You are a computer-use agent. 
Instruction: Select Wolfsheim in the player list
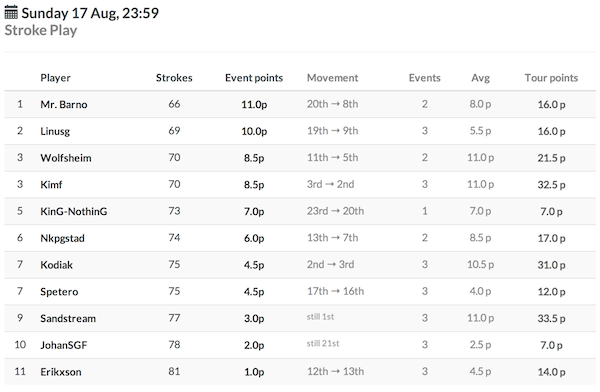[x=66, y=158]
